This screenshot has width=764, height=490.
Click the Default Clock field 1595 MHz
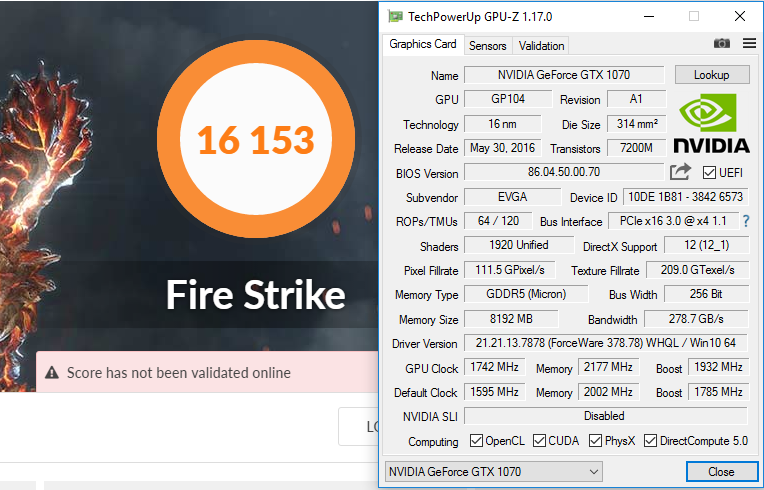[495, 392]
